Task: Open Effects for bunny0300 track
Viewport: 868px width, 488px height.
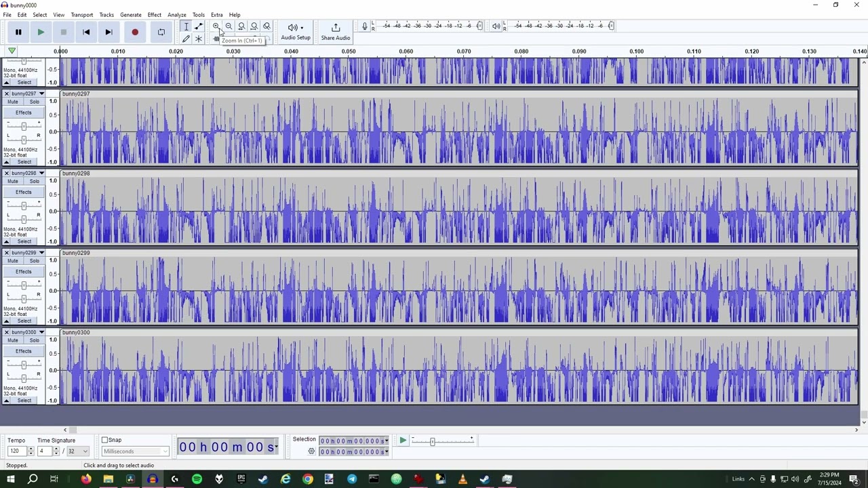Action: pyautogui.click(x=24, y=351)
